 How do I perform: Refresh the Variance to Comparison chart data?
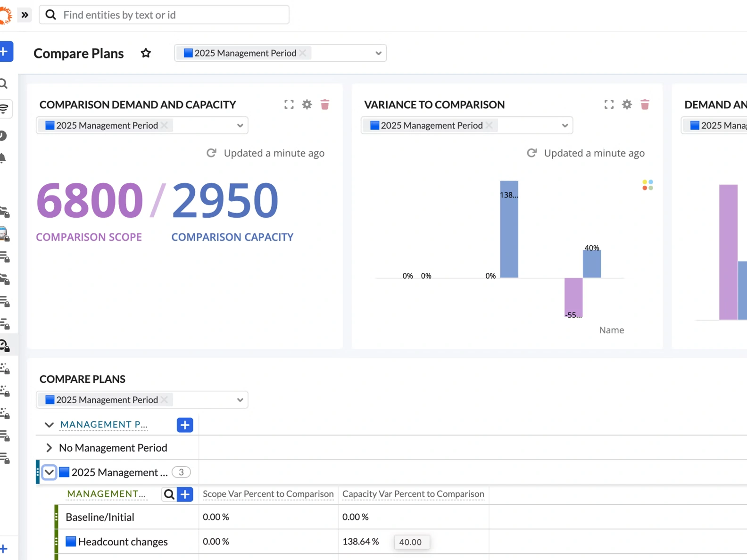pos(531,153)
